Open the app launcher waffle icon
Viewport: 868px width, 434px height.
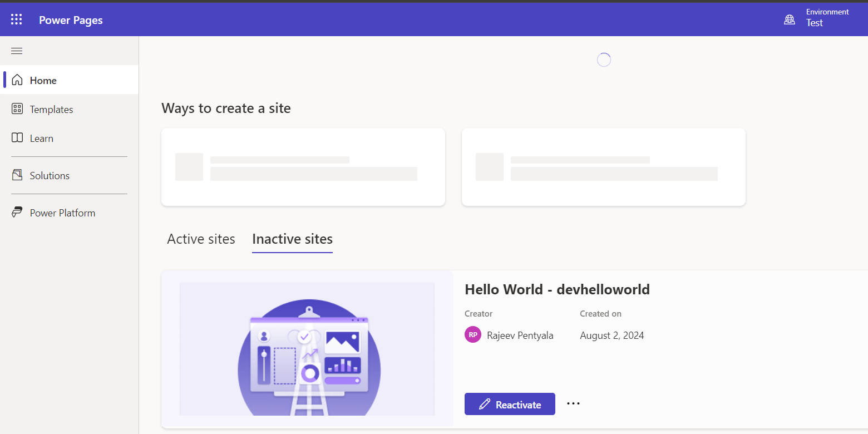17,20
